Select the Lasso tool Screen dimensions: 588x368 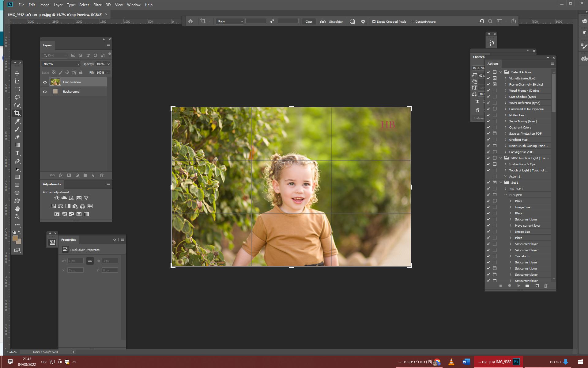point(17,97)
